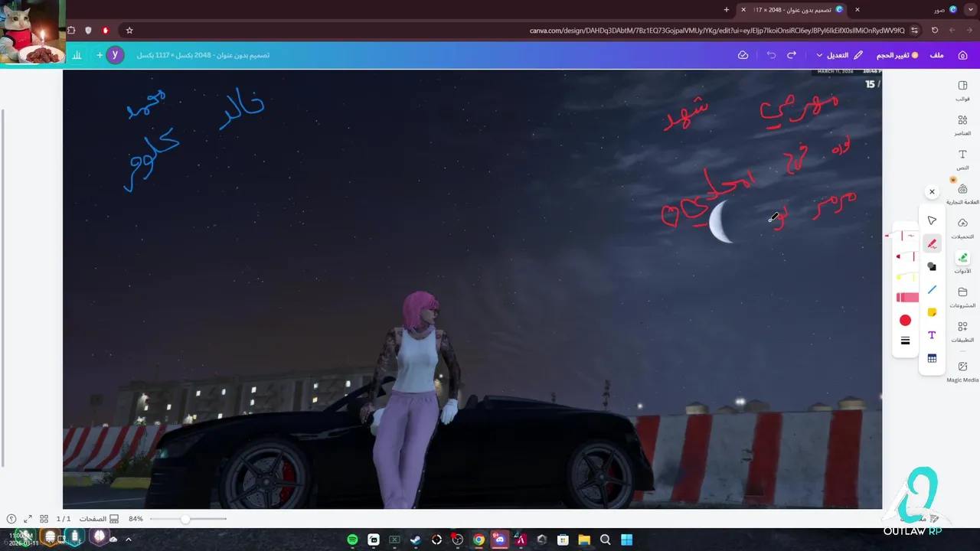Open the user avatar 'y'
The image size is (980, 551).
coord(115,55)
